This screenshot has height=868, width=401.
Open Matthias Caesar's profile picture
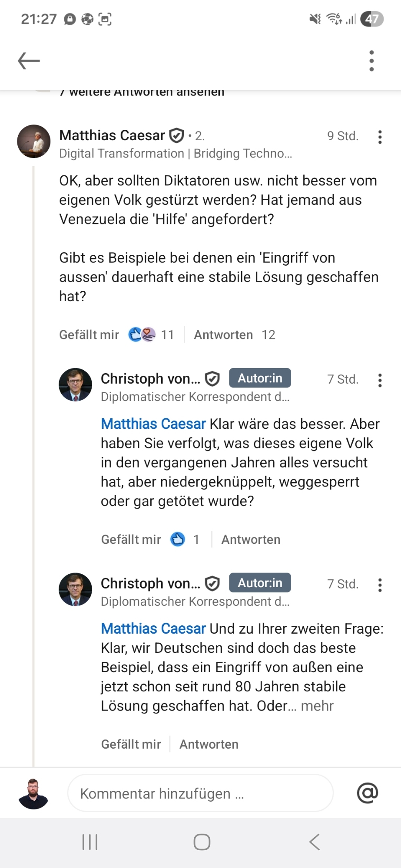(x=34, y=141)
